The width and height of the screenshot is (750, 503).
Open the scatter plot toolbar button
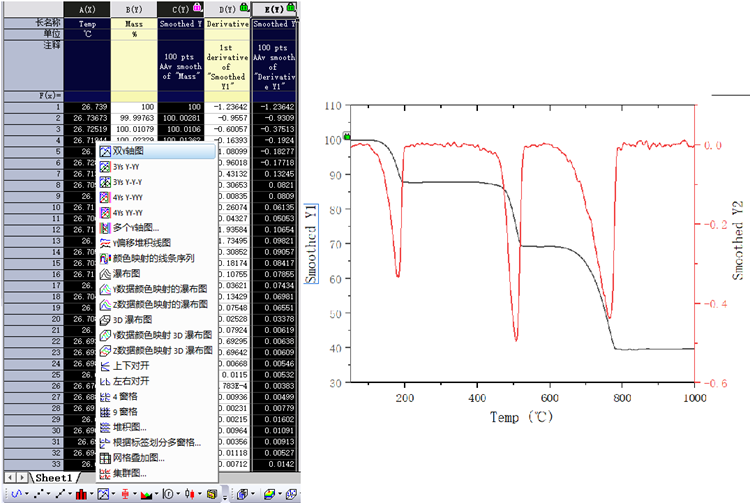pos(39,494)
